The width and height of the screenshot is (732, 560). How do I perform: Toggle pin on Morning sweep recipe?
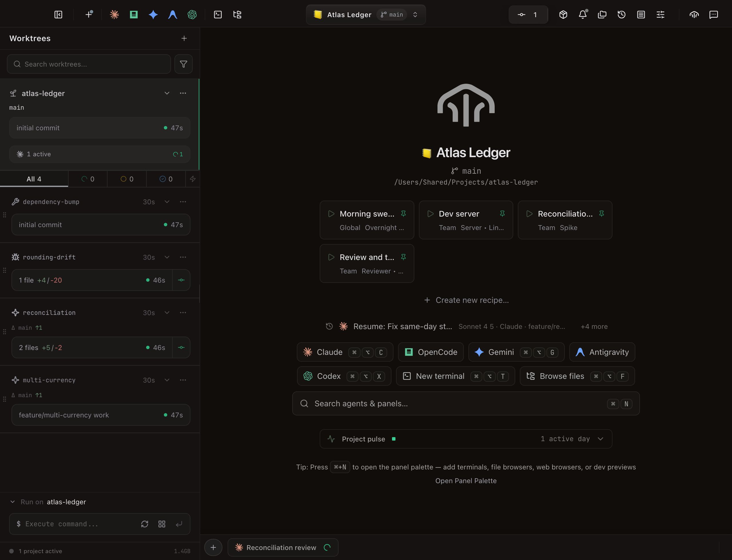click(403, 214)
